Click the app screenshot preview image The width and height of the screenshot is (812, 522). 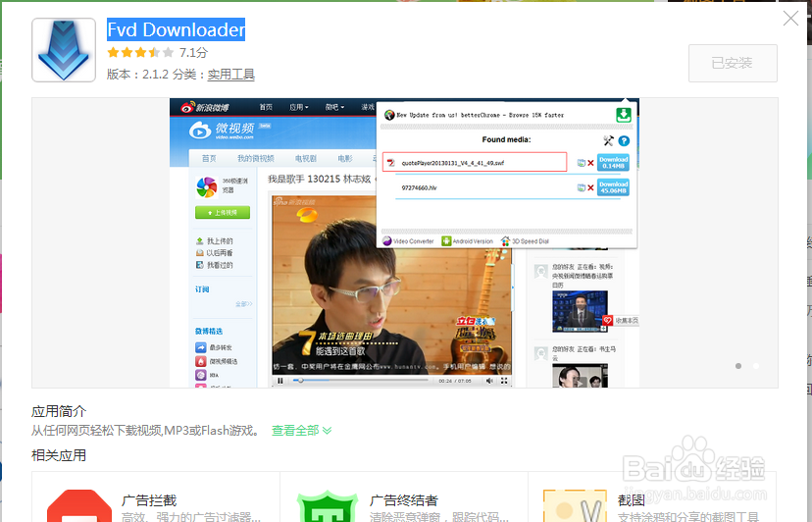(404, 242)
